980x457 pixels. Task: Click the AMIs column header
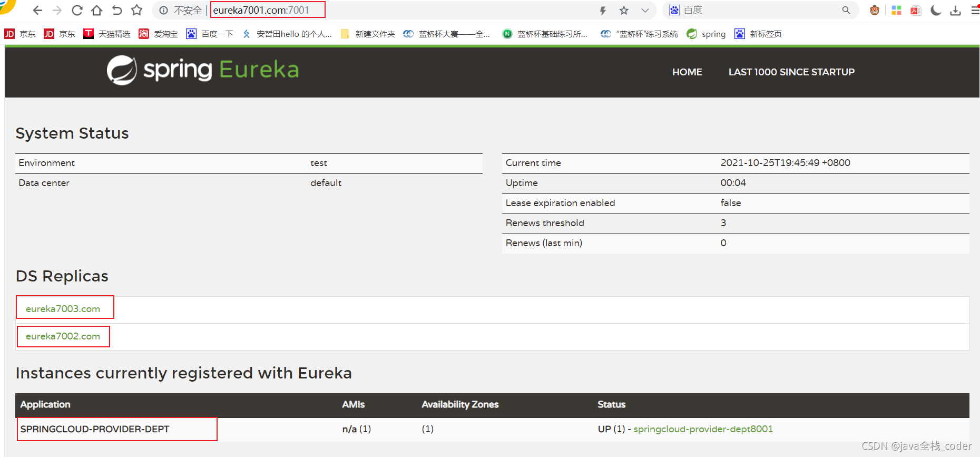pos(353,404)
